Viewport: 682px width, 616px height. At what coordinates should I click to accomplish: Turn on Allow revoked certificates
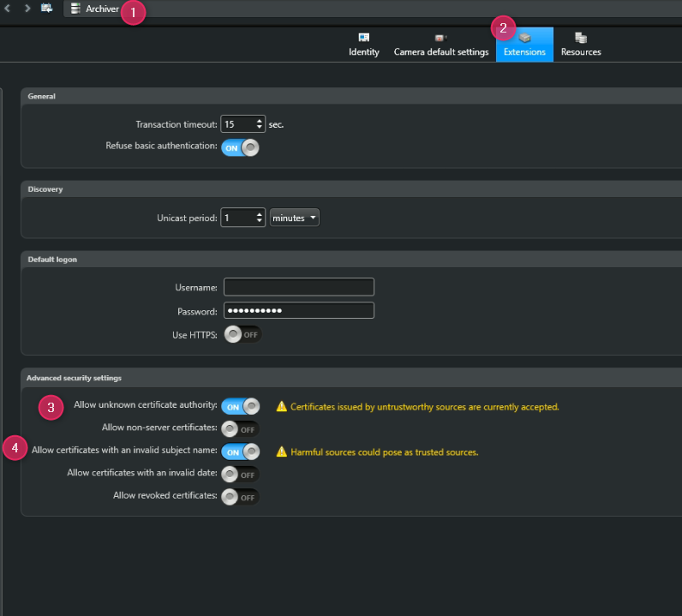240,497
